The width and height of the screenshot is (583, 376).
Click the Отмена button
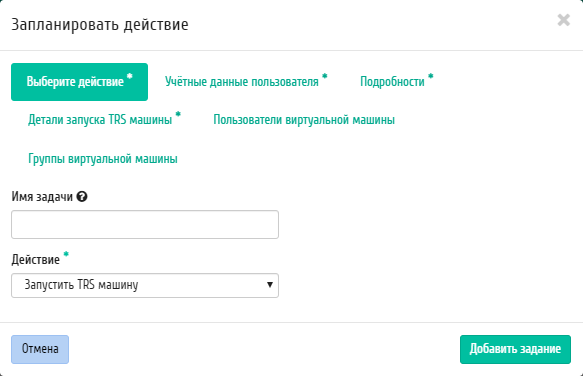point(40,349)
